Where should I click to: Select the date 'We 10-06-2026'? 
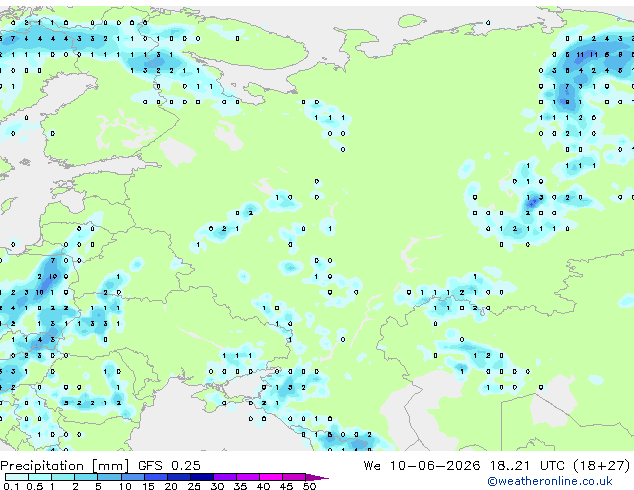click(422, 466)
